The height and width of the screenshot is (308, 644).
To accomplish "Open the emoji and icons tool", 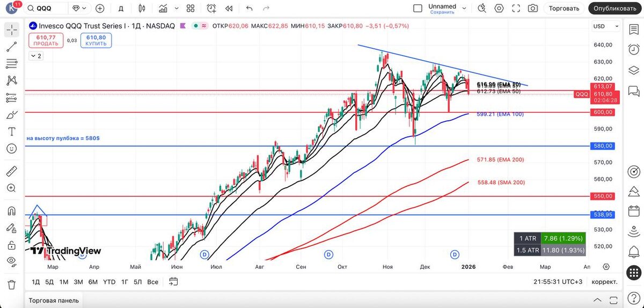I will 12,149.
